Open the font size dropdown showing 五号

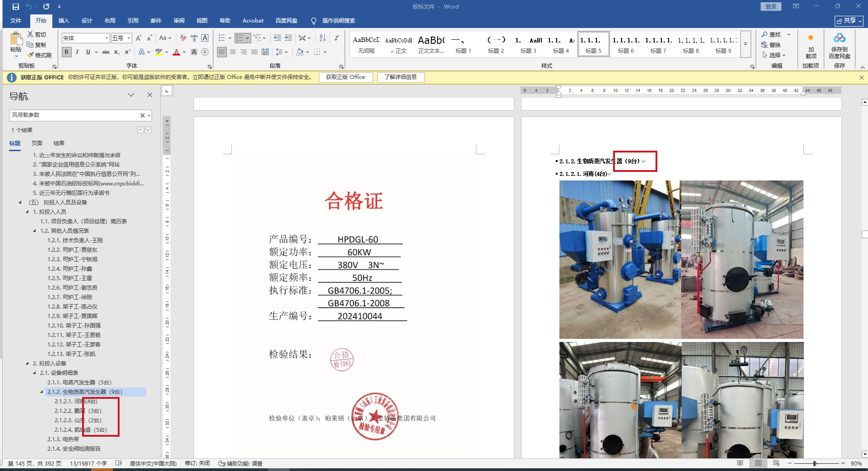click(x=129, y=38)
